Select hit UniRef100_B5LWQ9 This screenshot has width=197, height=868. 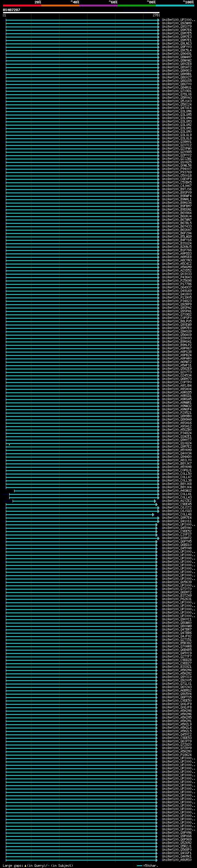pos(177,236)
